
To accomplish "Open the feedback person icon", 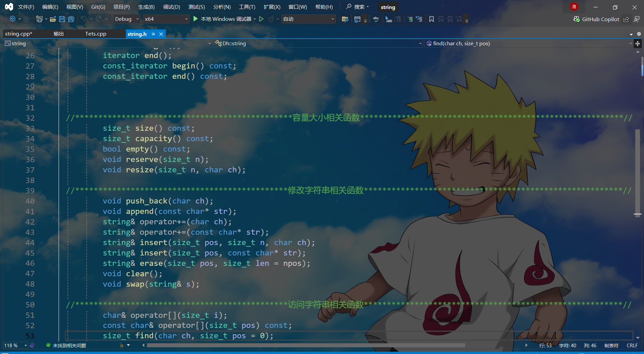I will click(x=637, y=19).
